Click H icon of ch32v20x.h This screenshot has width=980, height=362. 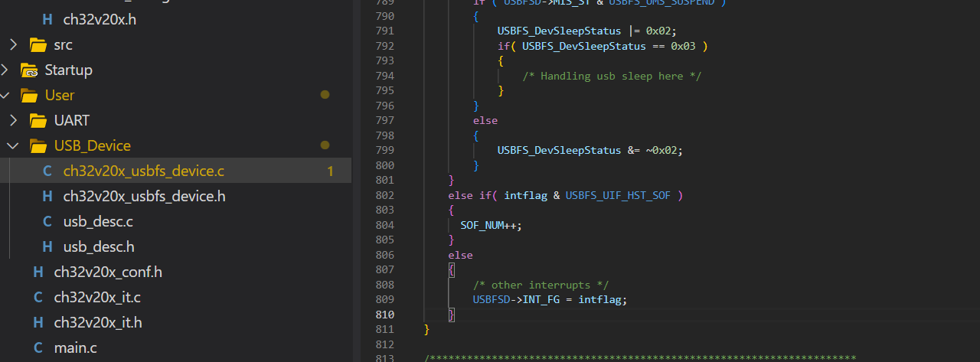click(47, 19)
